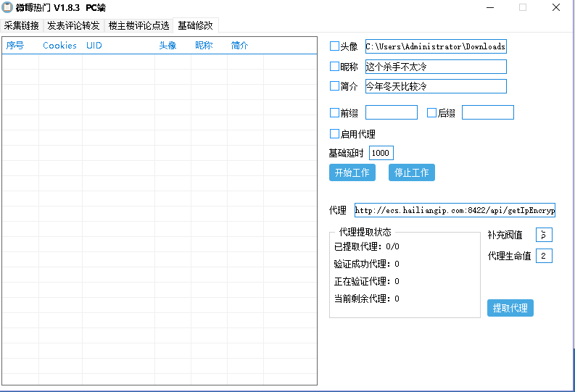Viewport: 575px width, 392px height.
Task: Enable the 头像 checkbox
Action: click(334, 46)
